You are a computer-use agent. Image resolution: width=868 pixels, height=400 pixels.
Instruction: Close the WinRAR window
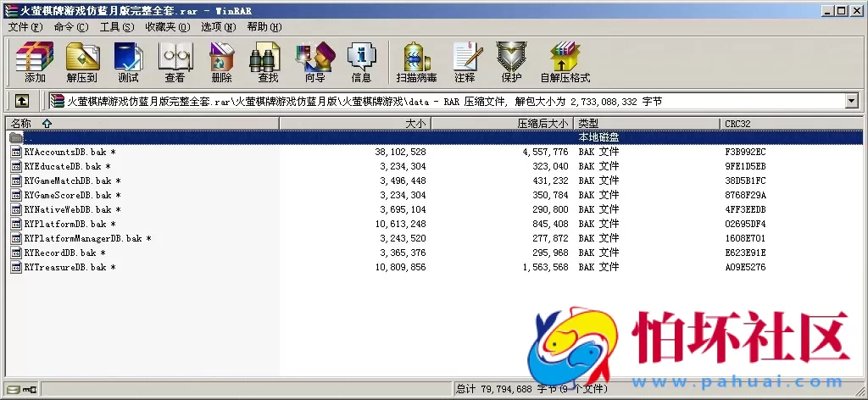(856, 10)
